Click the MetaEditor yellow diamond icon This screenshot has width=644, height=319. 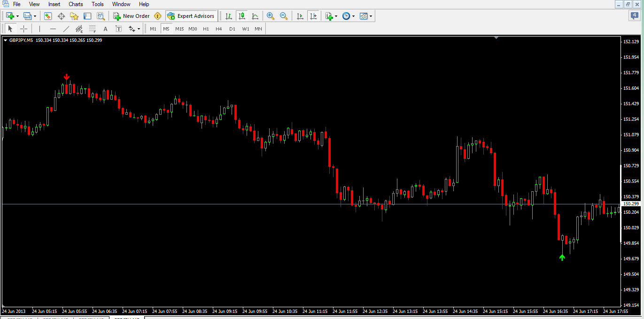tap(158, 16)
